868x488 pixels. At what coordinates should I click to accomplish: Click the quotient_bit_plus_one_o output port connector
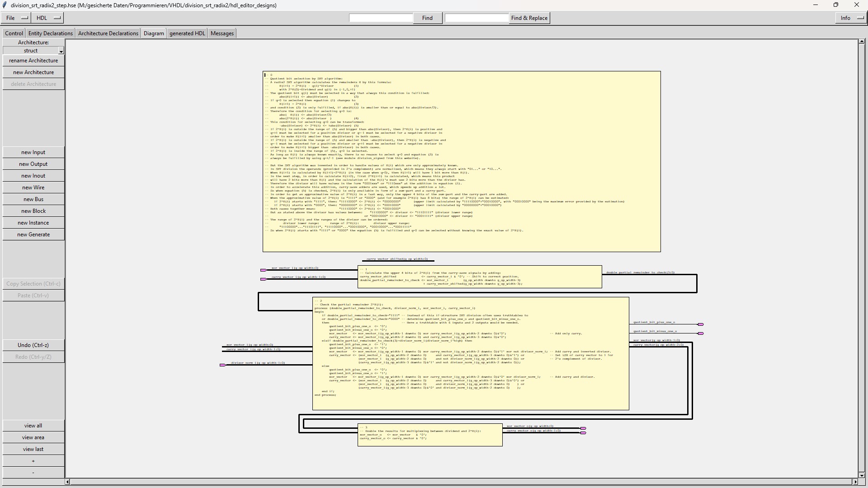701,324
